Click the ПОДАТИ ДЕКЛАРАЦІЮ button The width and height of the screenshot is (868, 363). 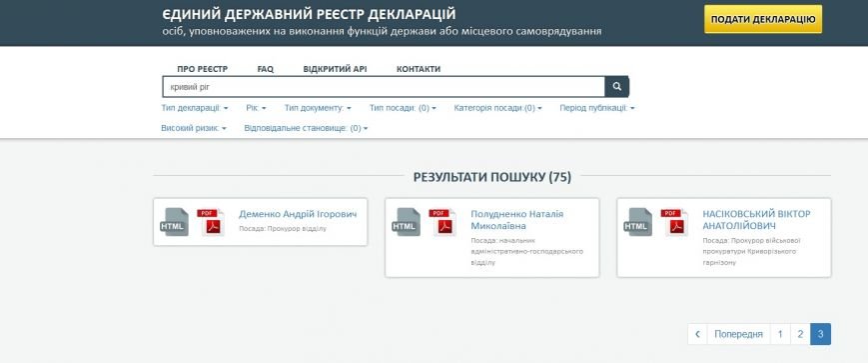pyautogui.click(x=763, y=19)
